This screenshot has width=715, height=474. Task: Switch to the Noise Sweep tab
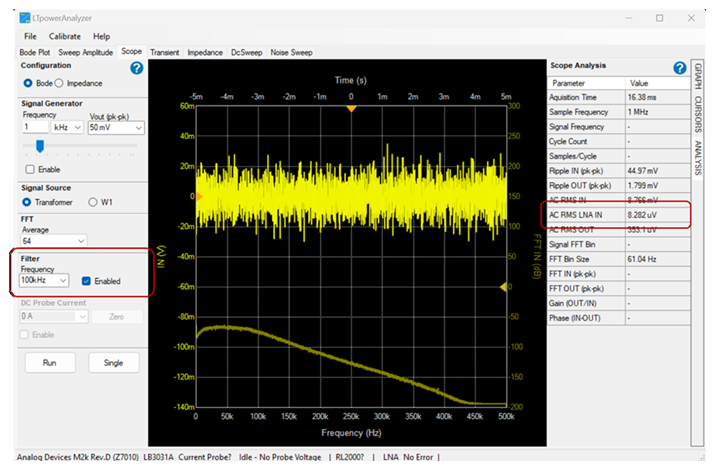pyautogui.click(x=291, y=52)
